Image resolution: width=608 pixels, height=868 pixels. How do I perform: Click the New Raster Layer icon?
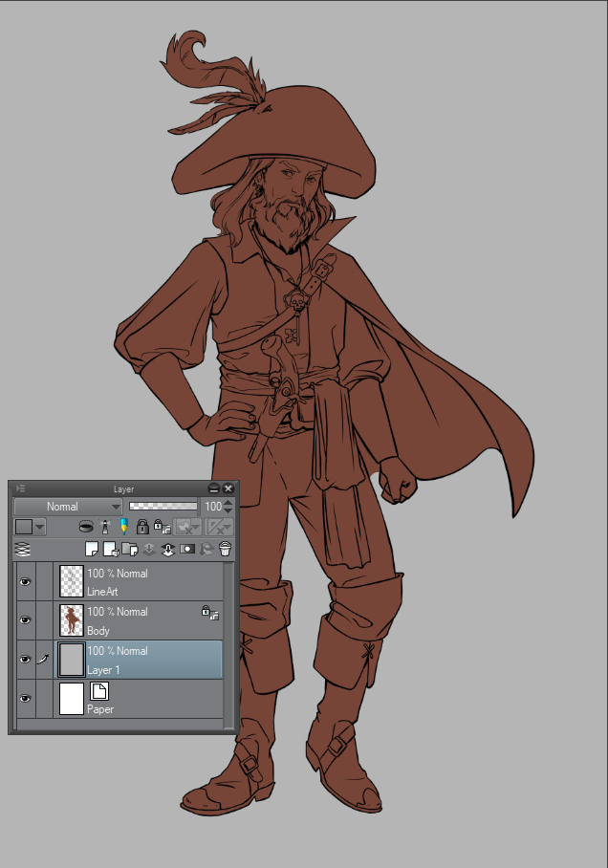pos(92,549)
